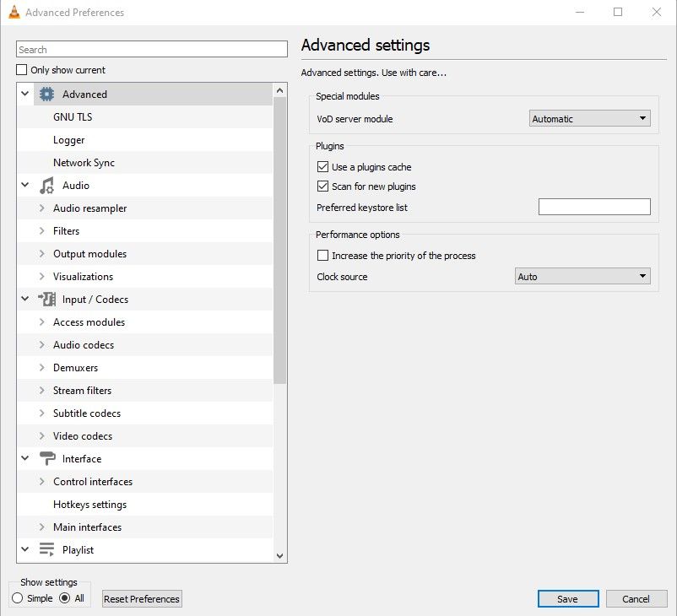Open the VoD server module dropdown
Viewport: 677px width, 616px height.
[x=590, y=119]
